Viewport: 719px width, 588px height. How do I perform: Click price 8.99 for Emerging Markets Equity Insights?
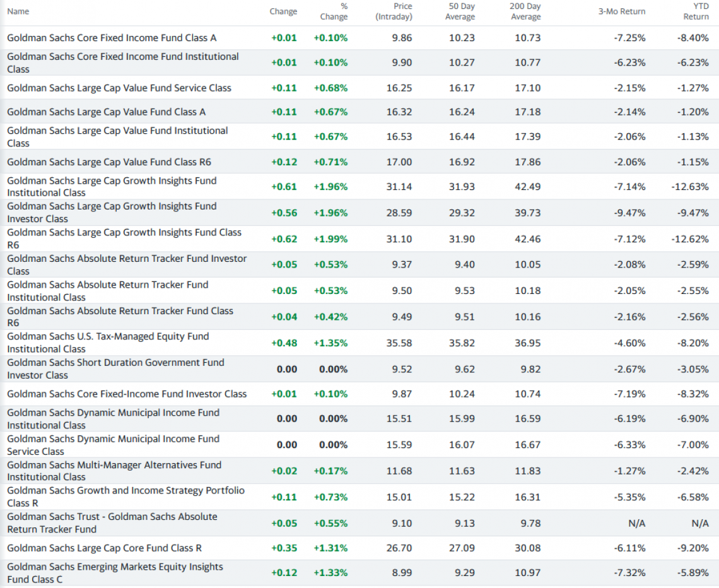tap(402, 573)
